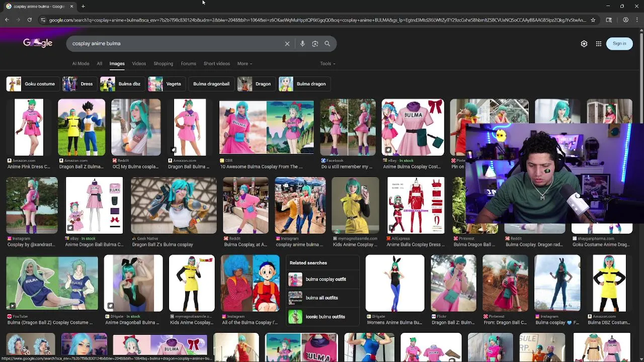The width and height of the screenshot is (644, 362).
Task: Open the YouTube Bulma Cosplay Costume thumbnail
Action: point(52,283)
